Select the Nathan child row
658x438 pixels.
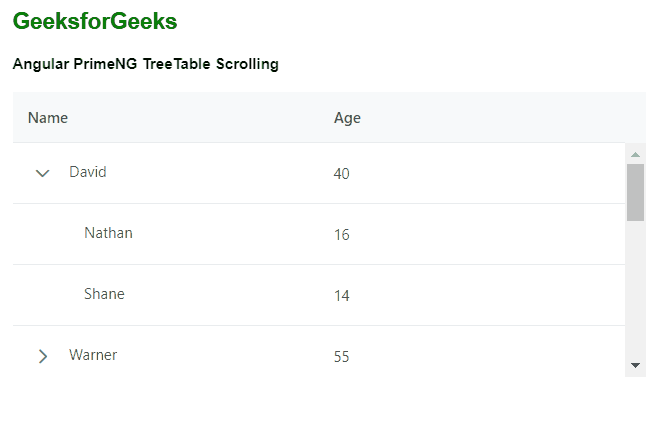tap(108, 233)
